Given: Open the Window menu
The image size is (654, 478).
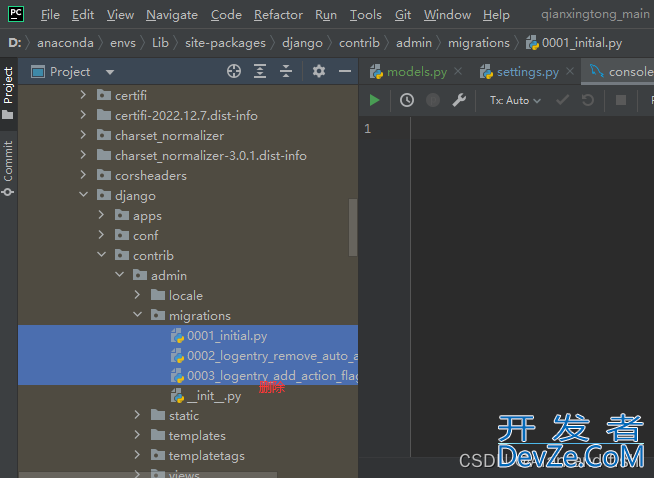Looking at the screenshot, I should 447,15.
